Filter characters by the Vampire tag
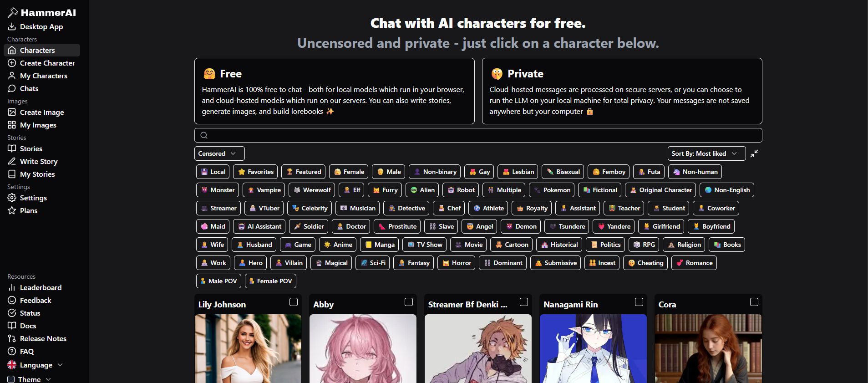This screenshot has height=383, width=868. 264,190
